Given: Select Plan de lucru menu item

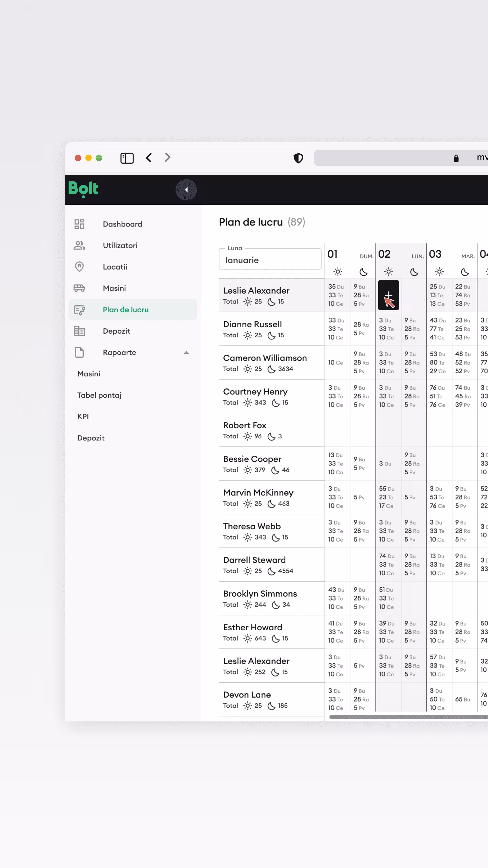Looking at the screenshot, I should (133, 310).
